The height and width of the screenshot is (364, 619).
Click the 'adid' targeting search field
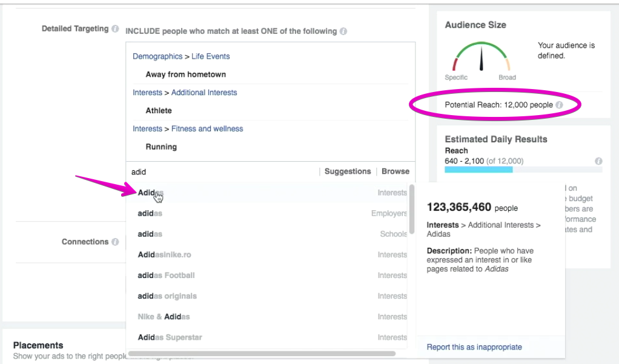223,172
